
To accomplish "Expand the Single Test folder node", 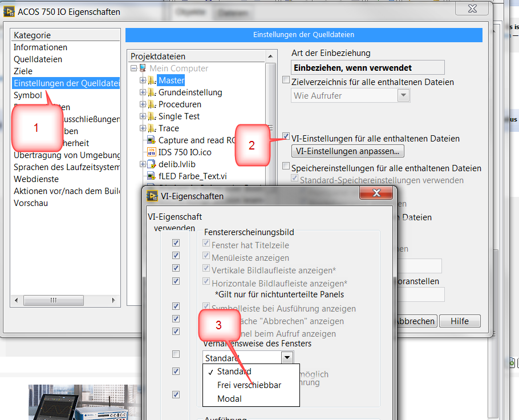I will 143,116.
